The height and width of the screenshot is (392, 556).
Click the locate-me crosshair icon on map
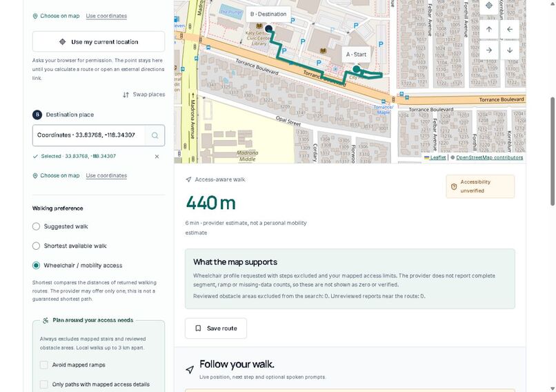[489, 6]
